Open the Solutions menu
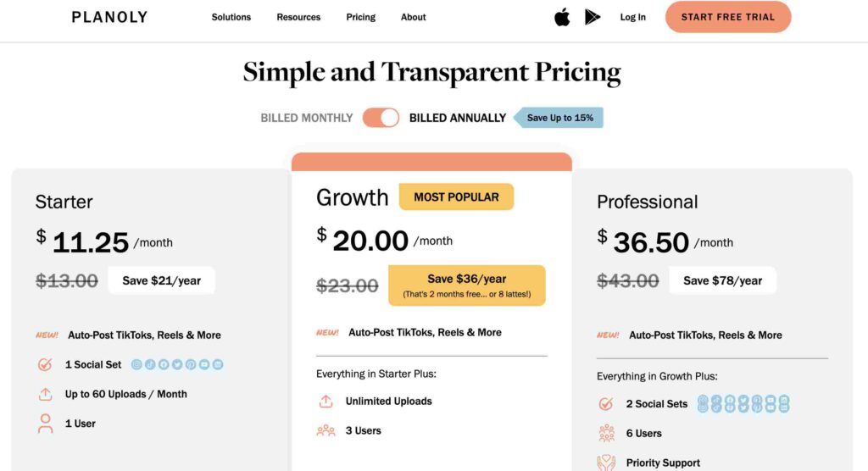 point(231,17)
